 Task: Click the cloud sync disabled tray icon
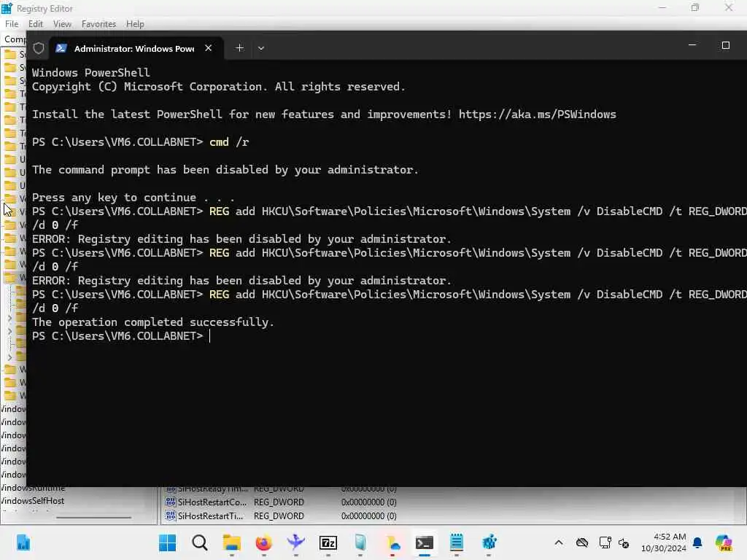pos(582,542)
